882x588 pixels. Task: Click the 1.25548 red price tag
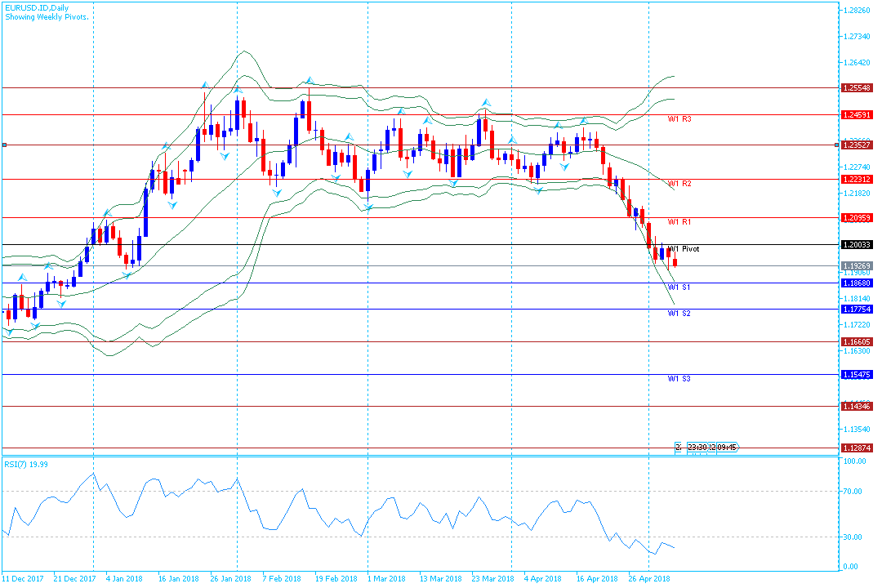(857, 87)
